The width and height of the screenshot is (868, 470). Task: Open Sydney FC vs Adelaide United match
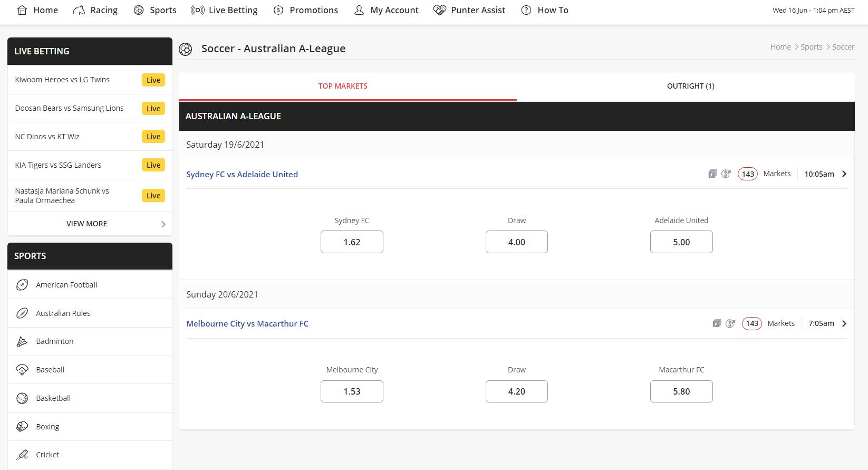click(242, 175)
